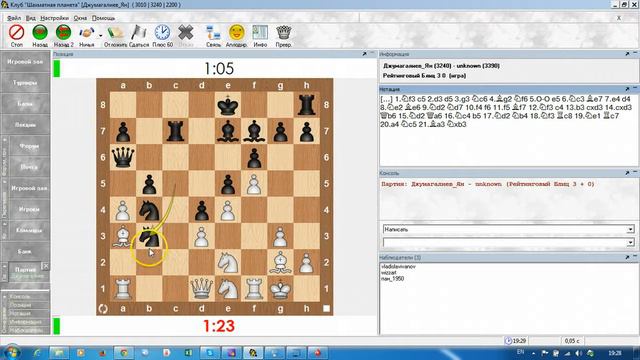
Task: Pin the Консоль panel
Action: [x=627, y=173]
